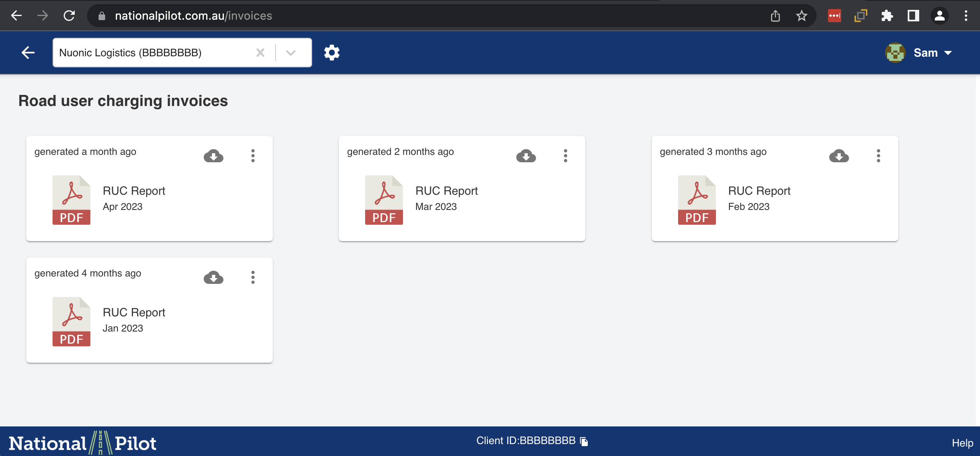Open kebab menu on Feb 2023 card
This screenshot has height=456, width=980.
[x=879, y=156]
